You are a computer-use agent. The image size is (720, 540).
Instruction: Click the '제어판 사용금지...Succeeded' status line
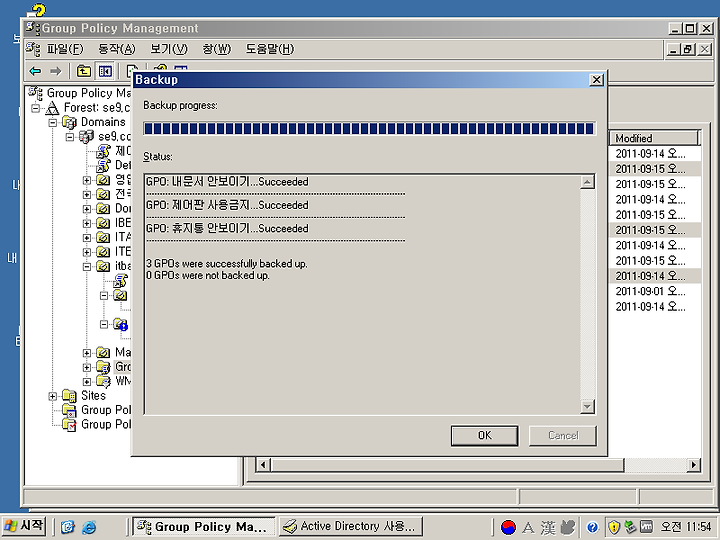point(227,205)
